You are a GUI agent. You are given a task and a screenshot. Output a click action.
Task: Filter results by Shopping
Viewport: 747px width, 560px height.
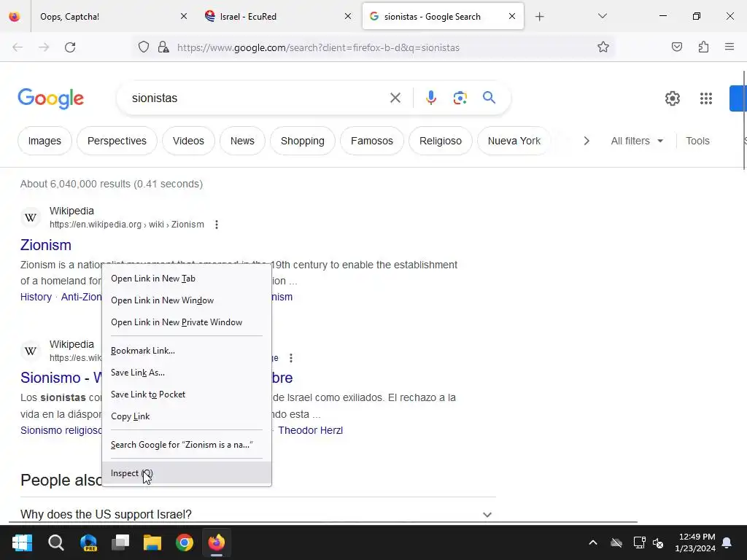click(303, 141)
